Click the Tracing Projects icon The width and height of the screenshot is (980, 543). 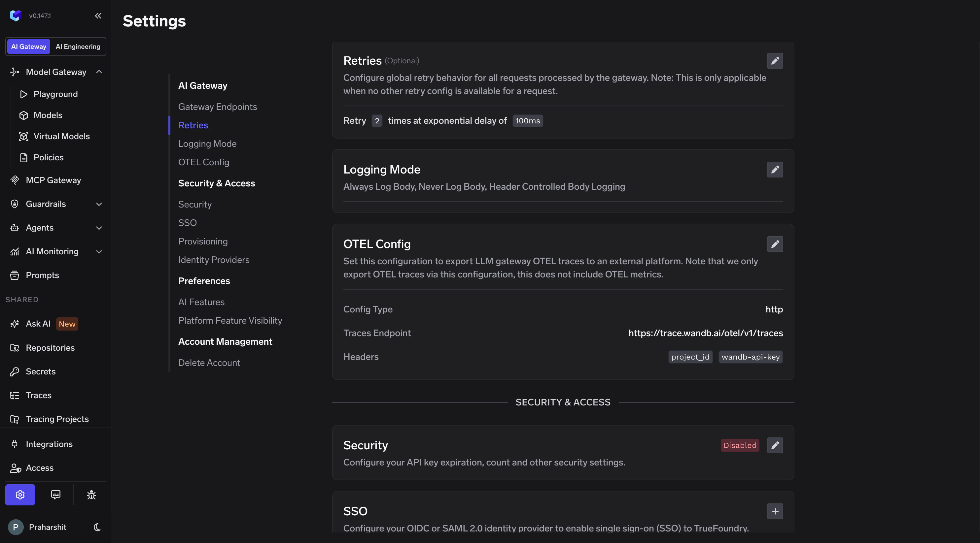(15, 419)
